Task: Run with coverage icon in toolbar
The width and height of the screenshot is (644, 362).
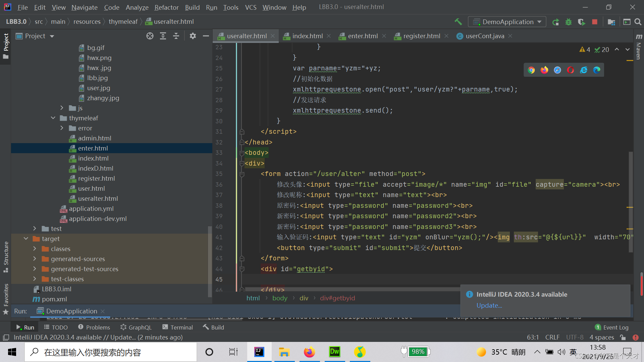Action: (x=582, y=22)
